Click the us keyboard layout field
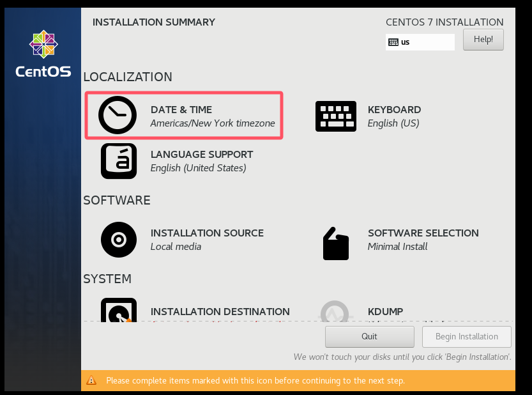 (x=420, y=42)
